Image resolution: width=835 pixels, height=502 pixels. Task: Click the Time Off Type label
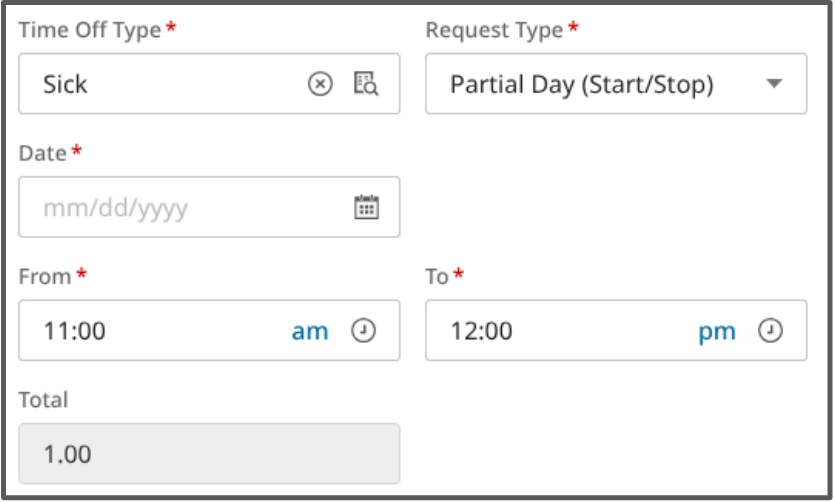(89, 30)
